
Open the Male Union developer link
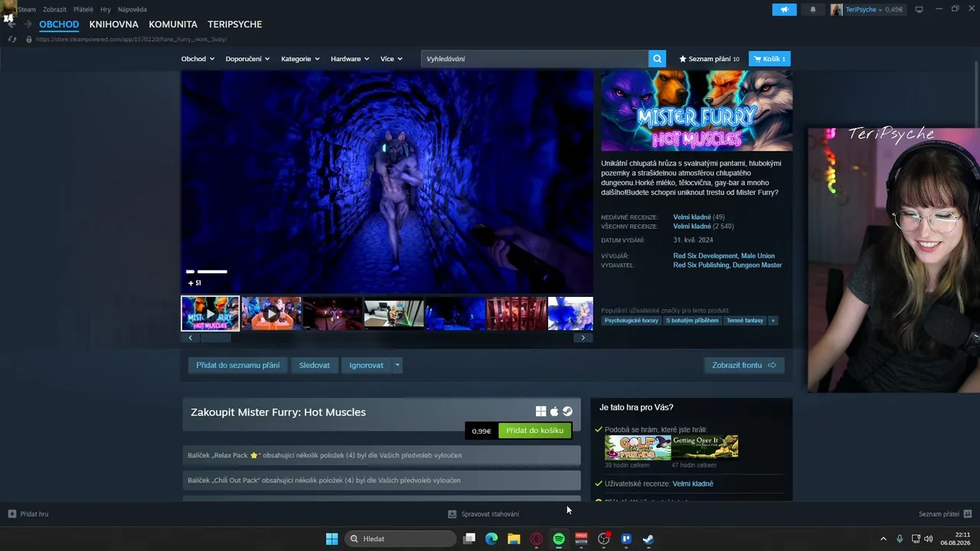[x=758, y=256]
